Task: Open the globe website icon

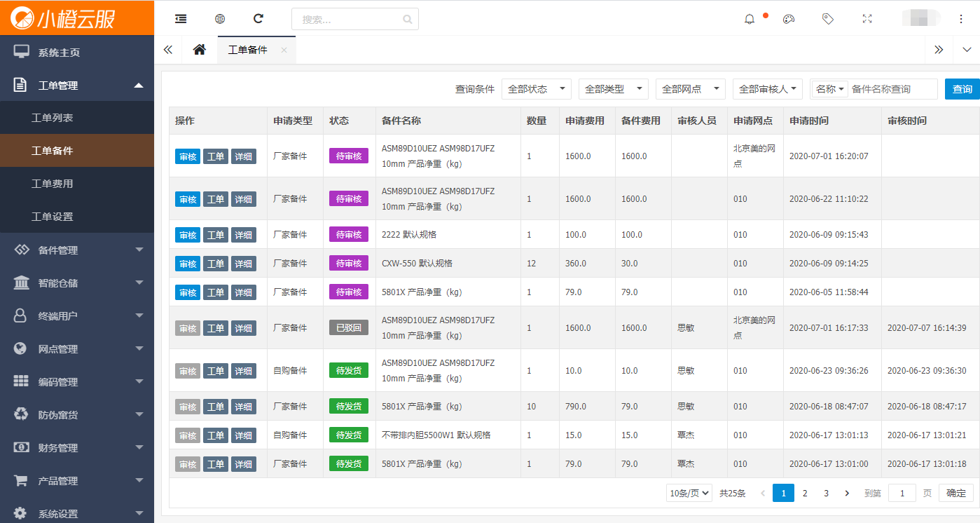Action: tap(220, 19)
